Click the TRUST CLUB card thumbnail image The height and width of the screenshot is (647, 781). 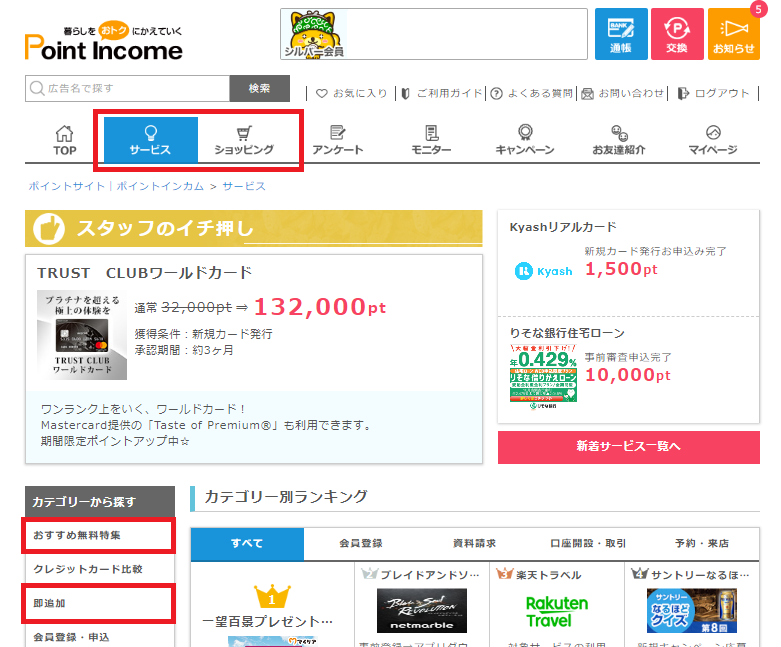(x=82, y=335)
